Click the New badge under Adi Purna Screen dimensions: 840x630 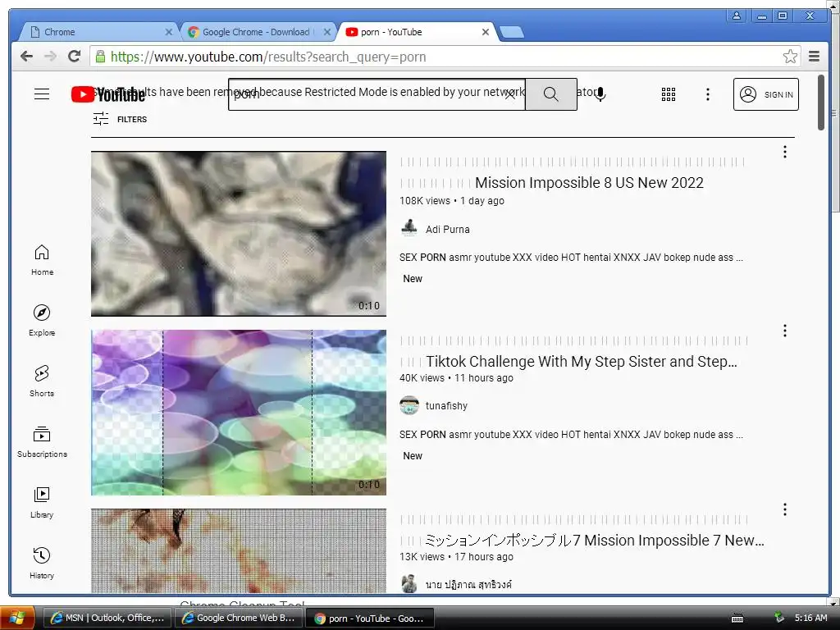click(413, 279)
